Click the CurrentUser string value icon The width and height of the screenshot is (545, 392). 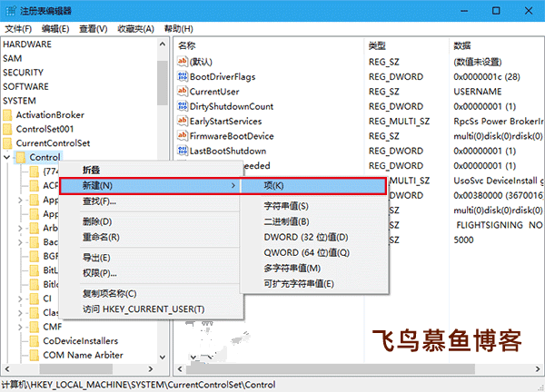(183, 92)
